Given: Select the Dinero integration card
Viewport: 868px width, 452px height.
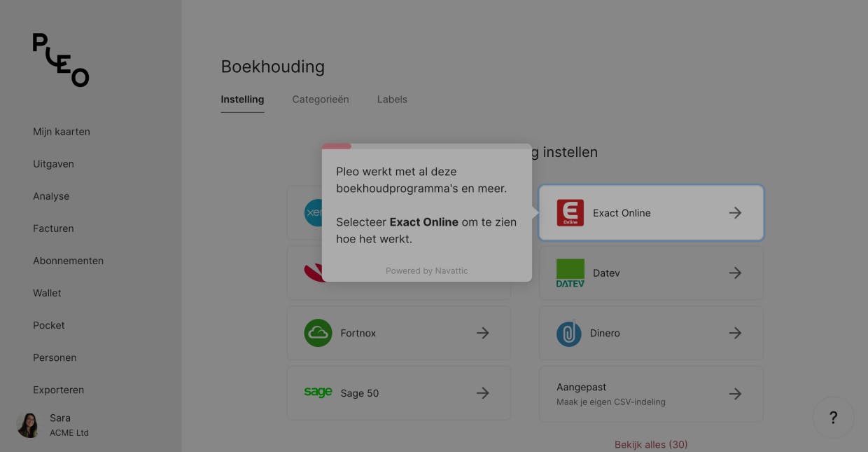Looking at the screenshot, I should coord(651,334).
